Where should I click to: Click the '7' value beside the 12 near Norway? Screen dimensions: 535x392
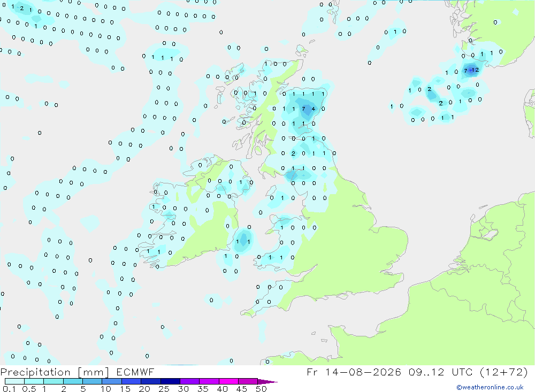click(466, 71)
